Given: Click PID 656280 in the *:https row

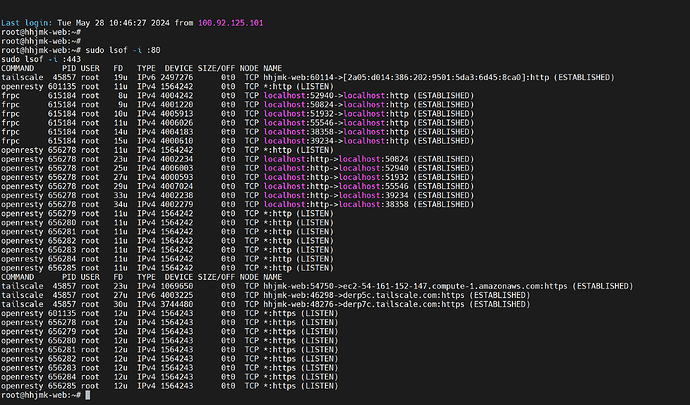Looking at the screenshot, I should (62, 341).
